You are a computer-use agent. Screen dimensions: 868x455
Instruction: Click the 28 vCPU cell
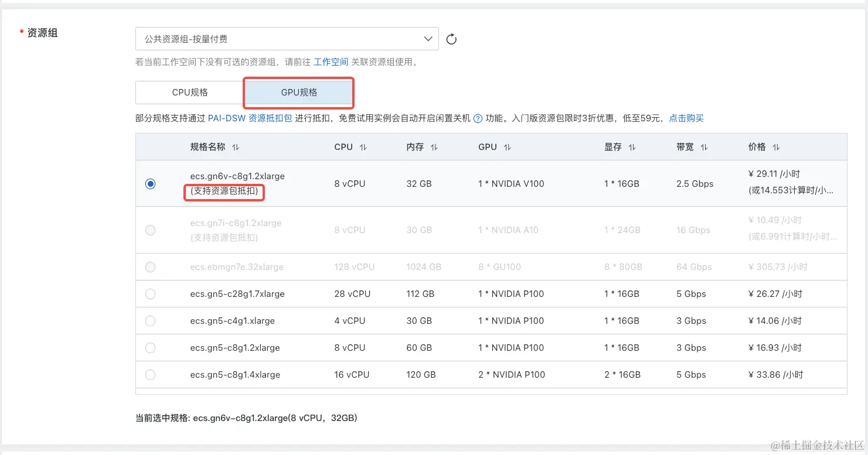pyautogui.click(x=352, y=294)
